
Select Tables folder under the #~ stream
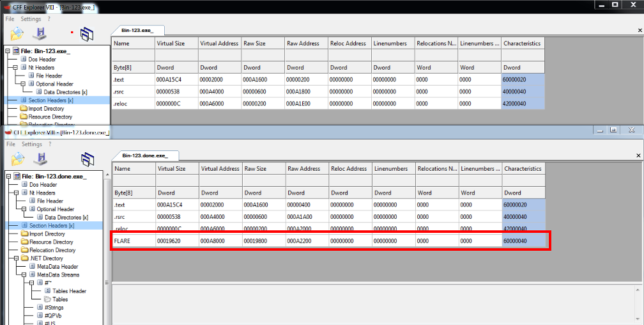[59, 299]
